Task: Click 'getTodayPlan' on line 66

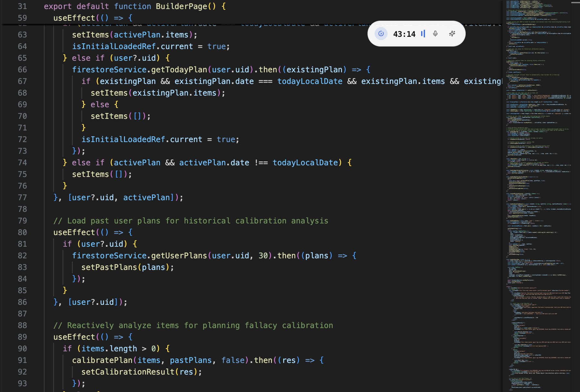Action: [179, 69]
